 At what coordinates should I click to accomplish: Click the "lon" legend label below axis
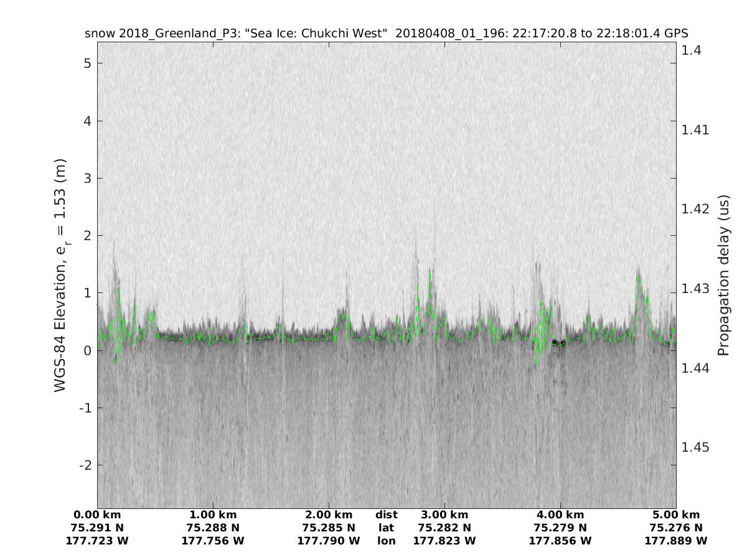[x=386, y=541]
